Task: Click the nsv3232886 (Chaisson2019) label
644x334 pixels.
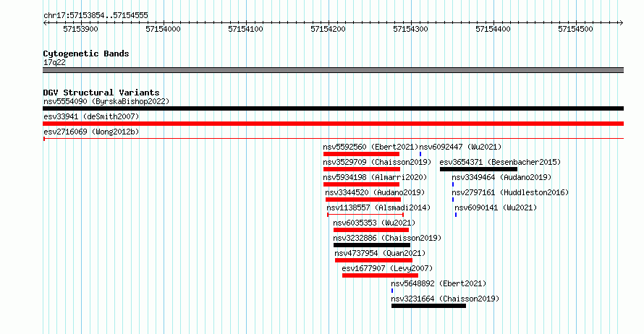Action: tap(387, 238)
